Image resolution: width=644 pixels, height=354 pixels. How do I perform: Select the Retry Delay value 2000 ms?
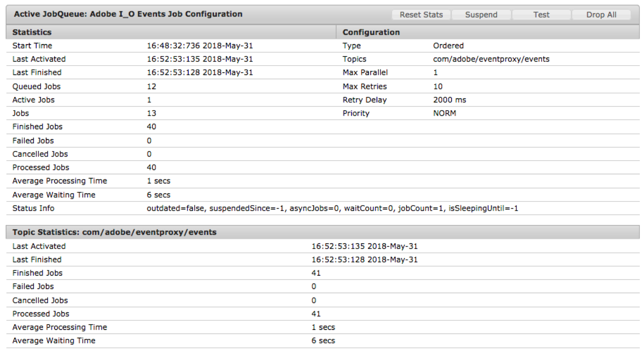(450, 100)
